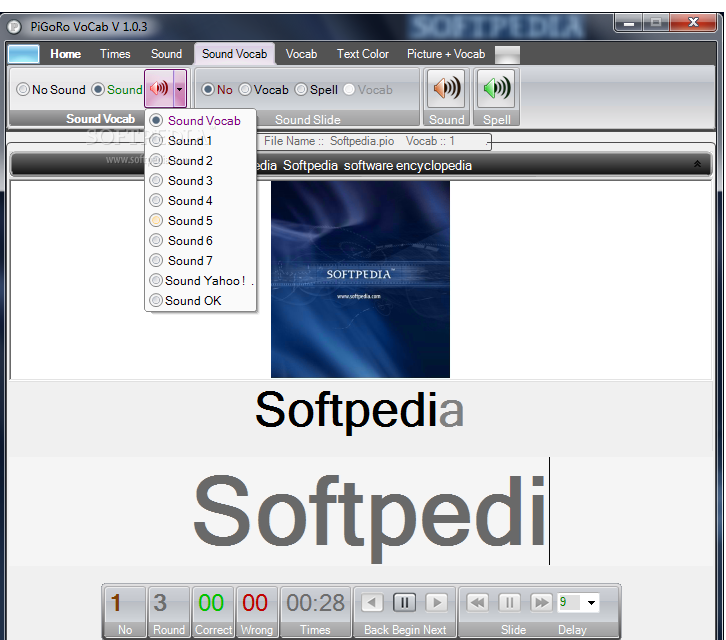This screenshot has width=726, height=640.
Task: Switch to the Home tab
Action: pyautogui.click(x=65, y=54)
